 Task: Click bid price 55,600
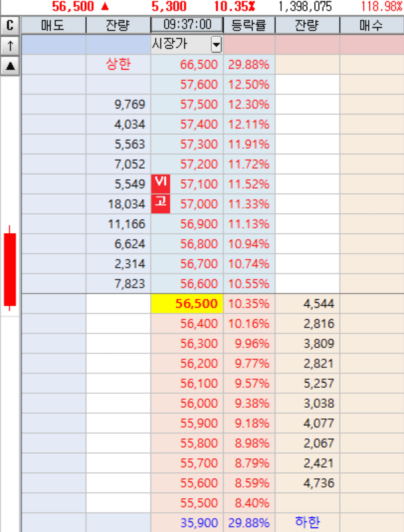coord(187,483)
